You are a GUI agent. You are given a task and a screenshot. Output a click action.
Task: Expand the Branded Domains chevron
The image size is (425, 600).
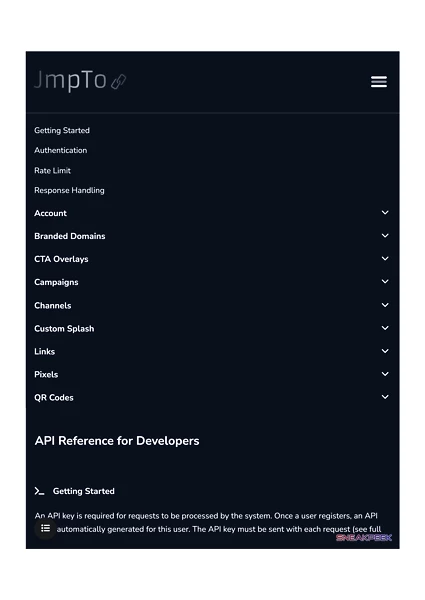(x=385, y=236)
